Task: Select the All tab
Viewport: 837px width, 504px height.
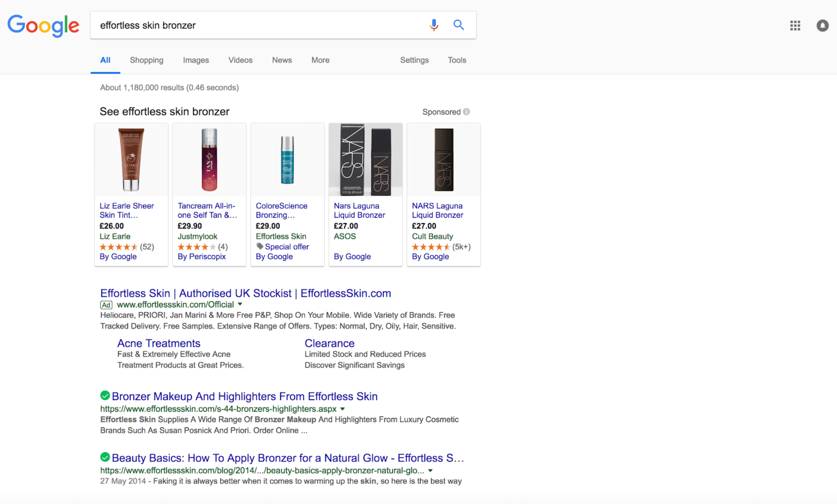Action: (105, 60)
